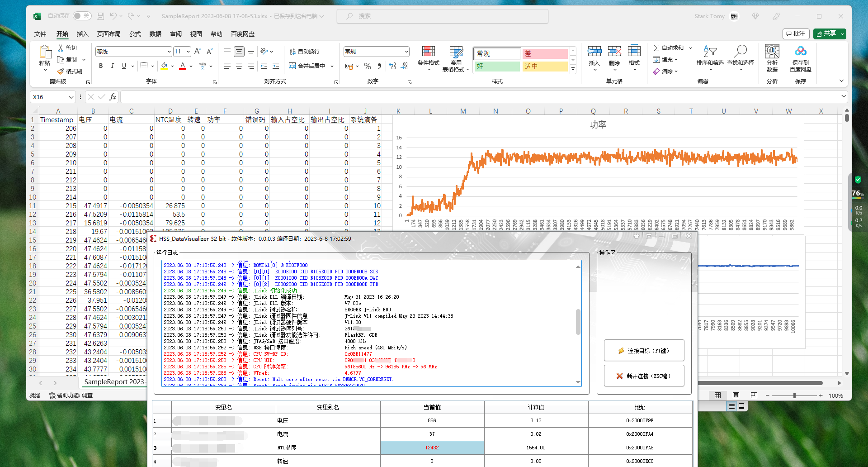
Task: Select the 差 cell style
Action: 545,53
